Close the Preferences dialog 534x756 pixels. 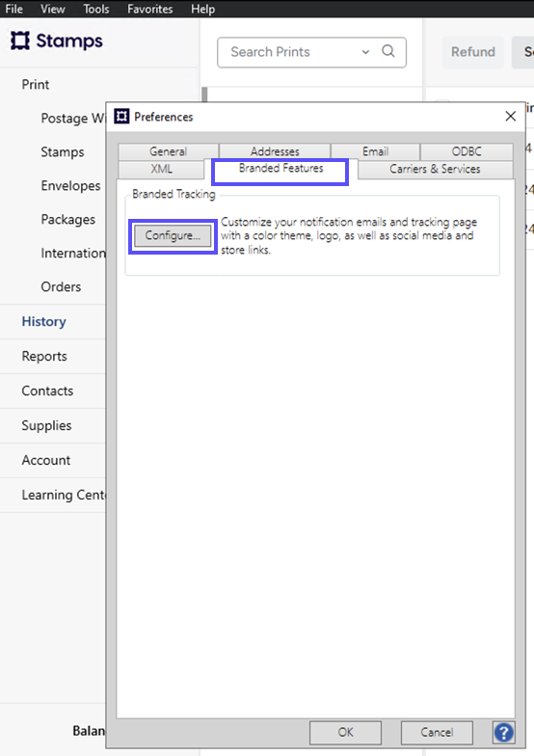(511, 116)
